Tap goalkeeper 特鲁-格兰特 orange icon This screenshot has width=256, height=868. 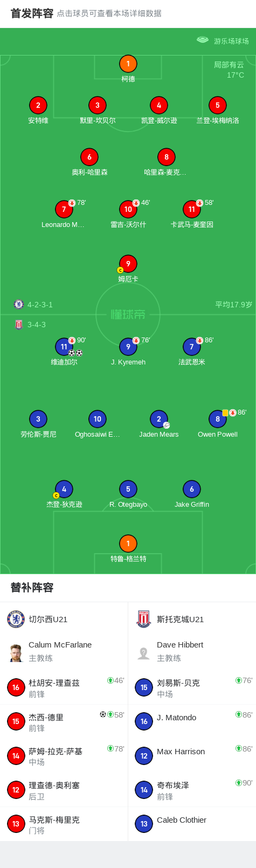(x=128, y=543)
